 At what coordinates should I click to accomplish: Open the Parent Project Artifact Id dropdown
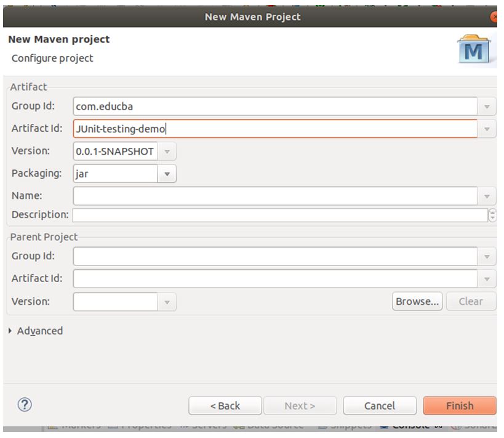click(x=487, y=278)
